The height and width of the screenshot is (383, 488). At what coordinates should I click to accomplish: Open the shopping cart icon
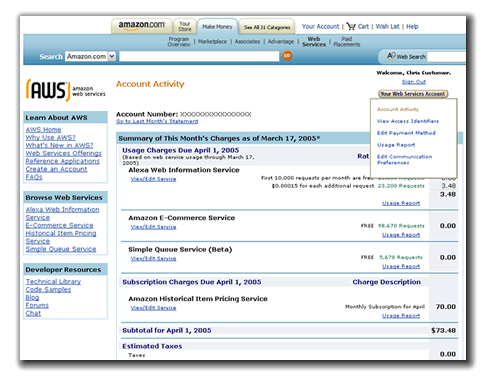click(x=351, y=26)
